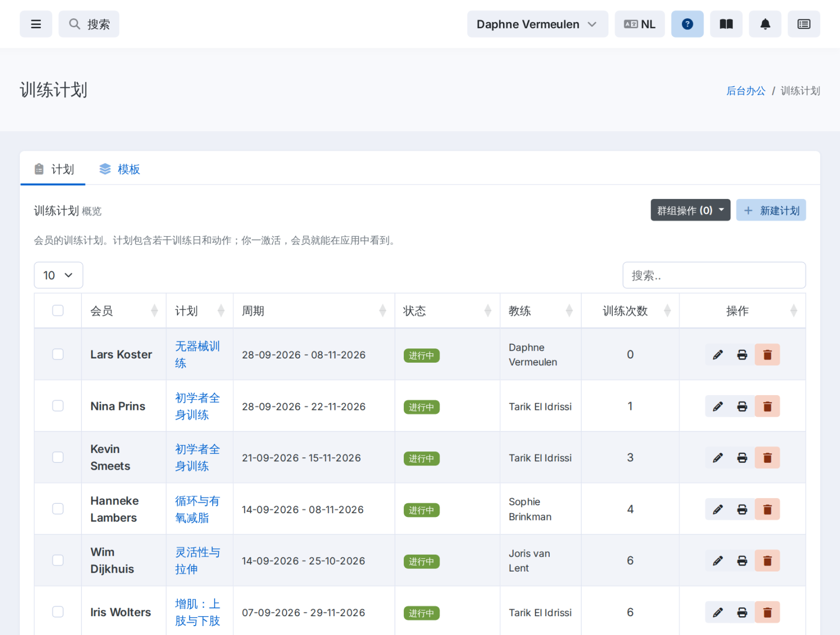Switch to the 计划 tab
This screenshot has width=840, height=635.
tap(53, 170)
